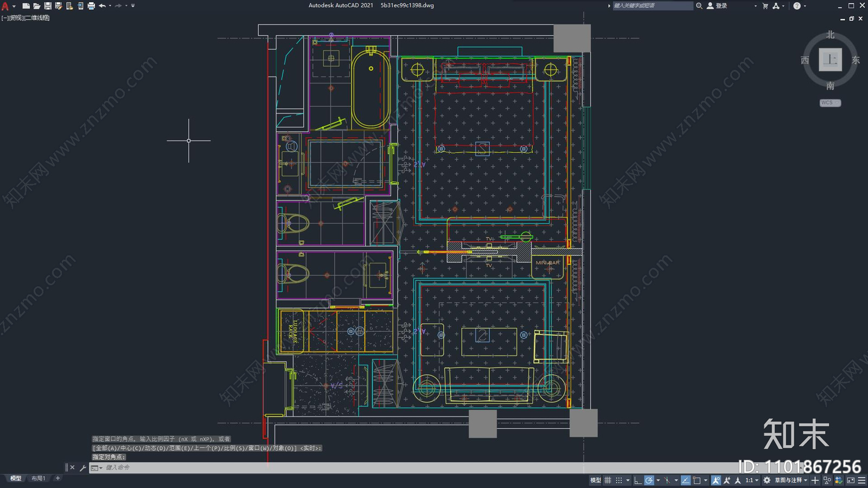Expand the application menu arrow beside the logo
The width and height of the screenshot is (868, 488).
pos(14,6)
